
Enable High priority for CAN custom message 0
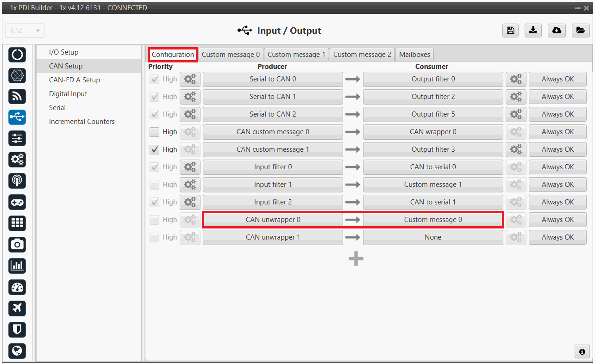coord(155,132)
